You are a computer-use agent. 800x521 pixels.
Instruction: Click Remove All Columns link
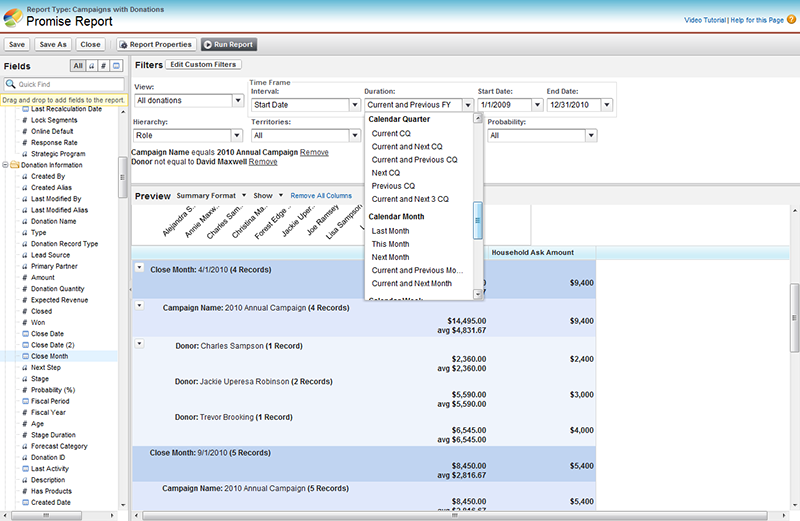(x=321, y=195)
